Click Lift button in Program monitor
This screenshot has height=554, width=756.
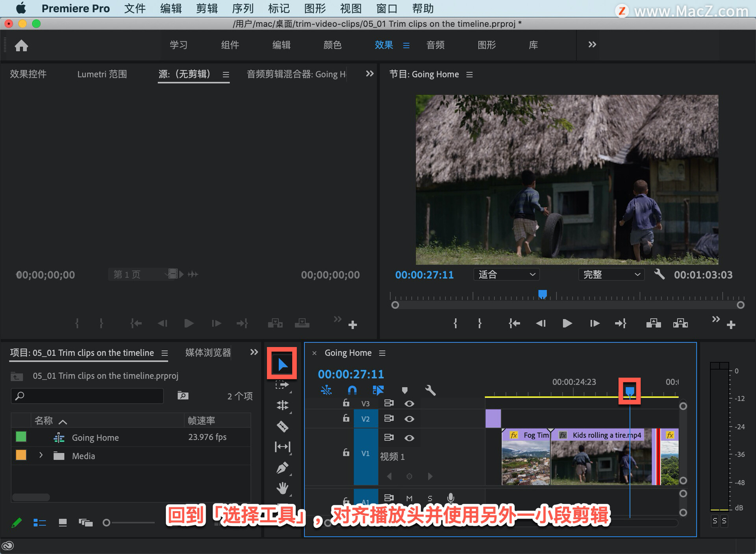tap(653, 323)
